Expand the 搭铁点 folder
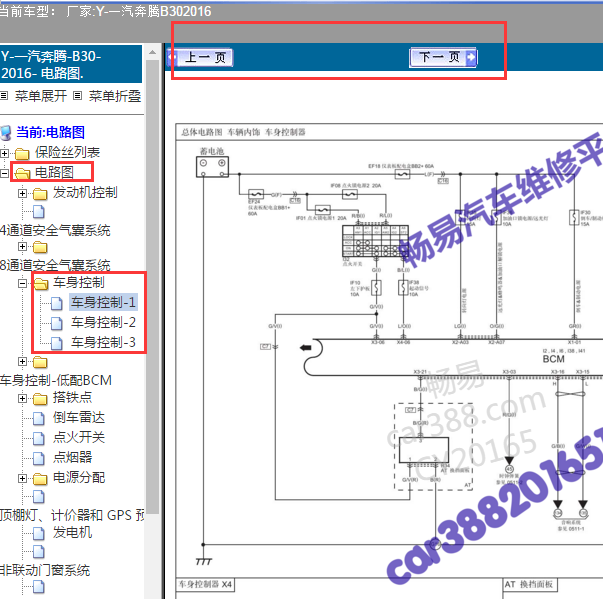 (22, 398)
